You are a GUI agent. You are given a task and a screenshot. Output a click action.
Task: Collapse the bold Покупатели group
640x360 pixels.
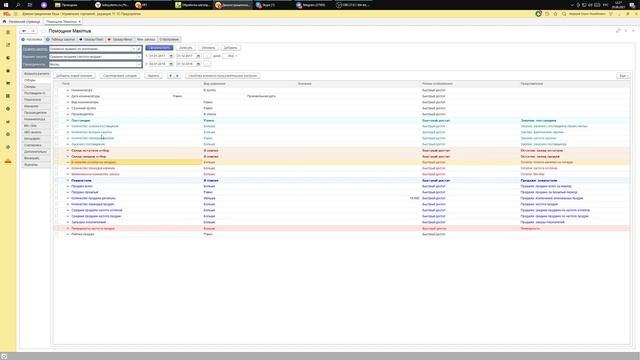tap(68, 180)
